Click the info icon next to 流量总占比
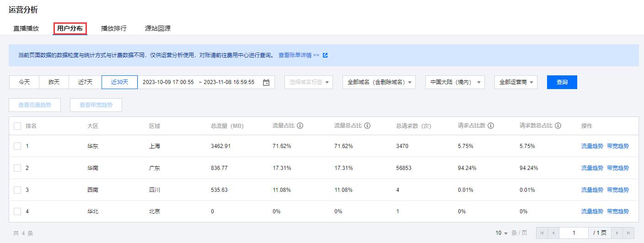This screenshot has width=644, height=243. click(x=367, y=126)
